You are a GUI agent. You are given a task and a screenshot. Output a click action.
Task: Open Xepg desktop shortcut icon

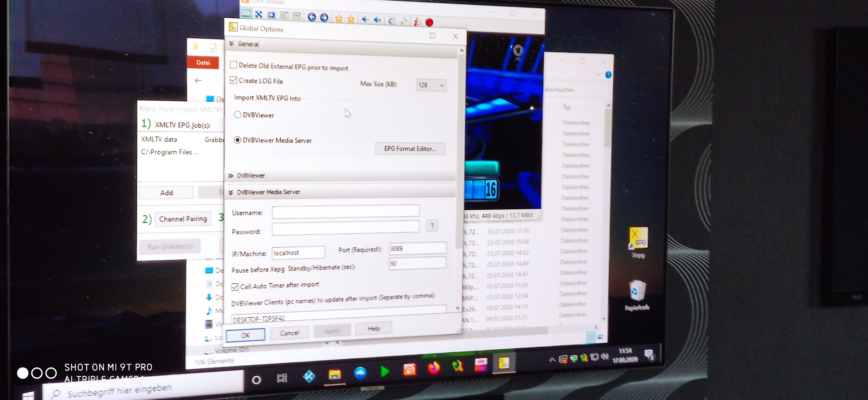point(638,242)
